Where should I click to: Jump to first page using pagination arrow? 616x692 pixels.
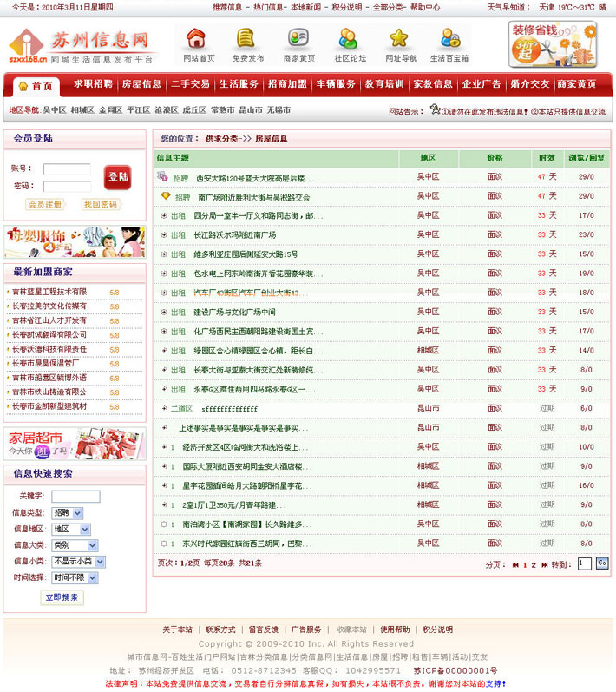(x=515, y=564)
